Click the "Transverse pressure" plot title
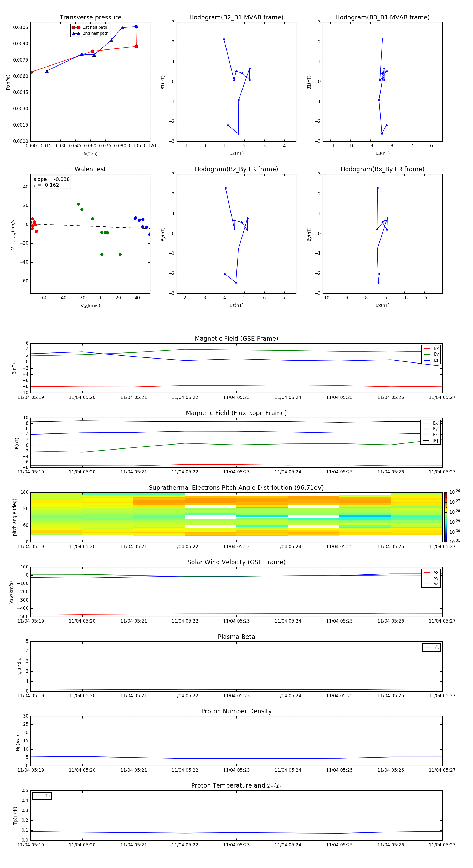 point(90,18)
